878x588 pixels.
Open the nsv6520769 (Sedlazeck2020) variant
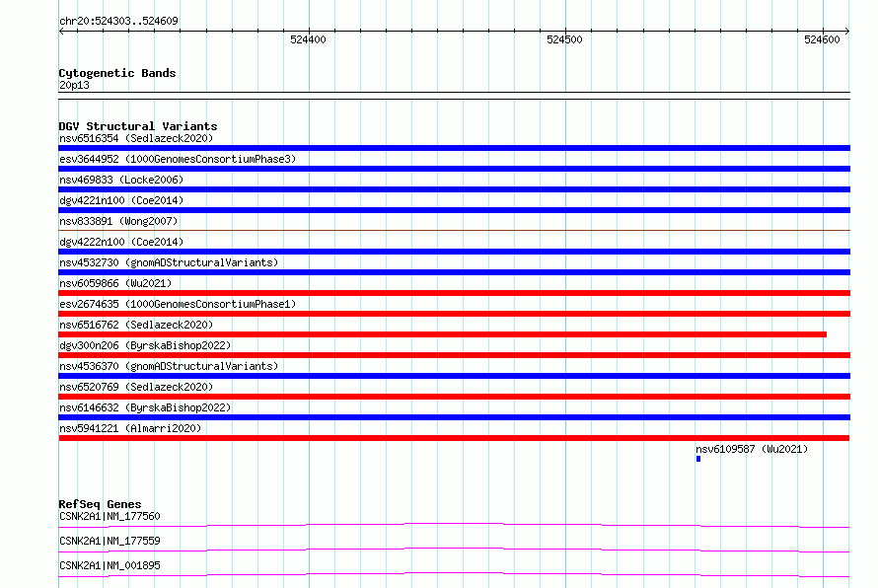(x=136, y=387)
